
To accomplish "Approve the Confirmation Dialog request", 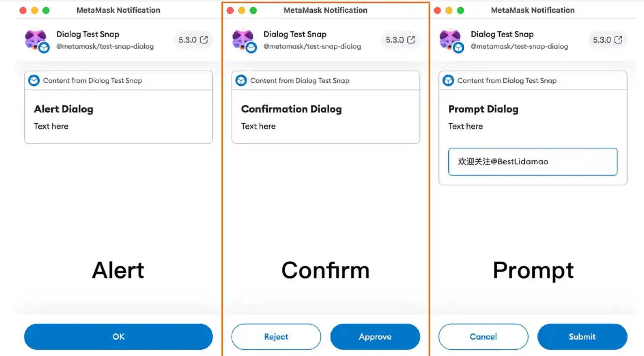I will pos(375,337).
